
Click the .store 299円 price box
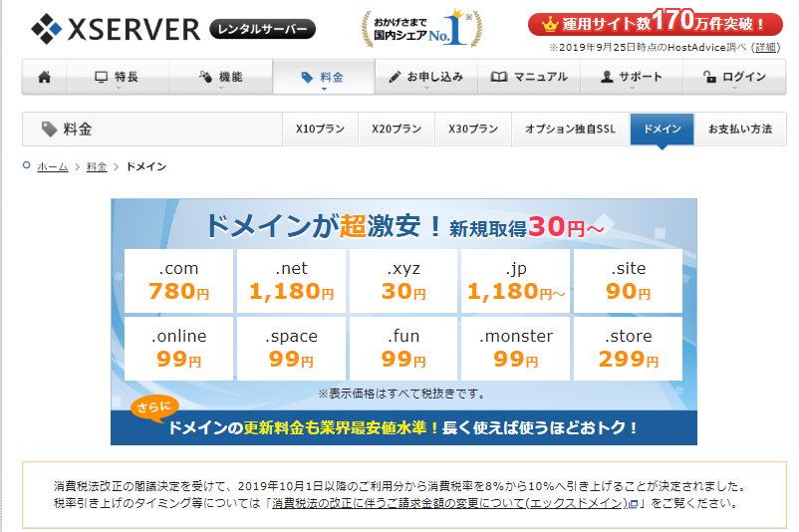pos(629,349)
